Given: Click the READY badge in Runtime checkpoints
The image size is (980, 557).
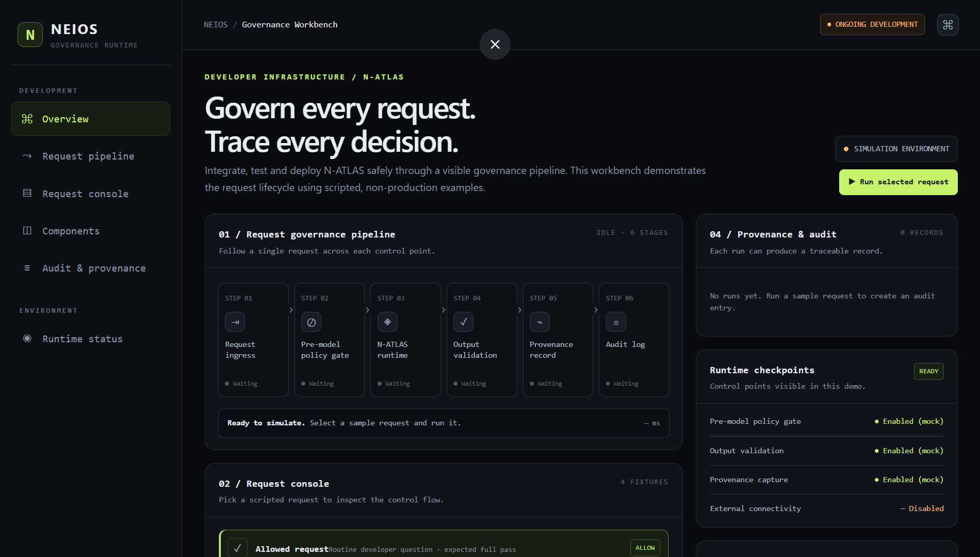Looking at the screenshot, I should pyautogui.click(x=928, y=371).
